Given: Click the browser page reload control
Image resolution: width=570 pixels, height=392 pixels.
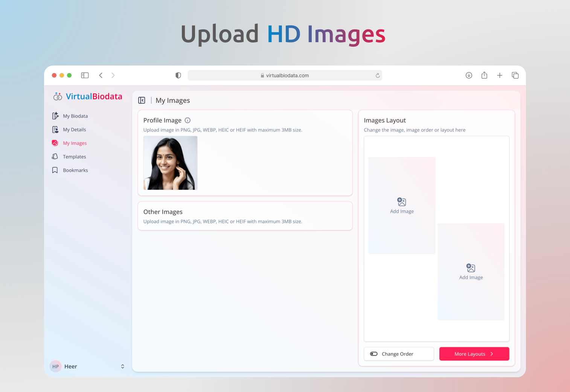Looking at the screenshot, I should [378, 75].
